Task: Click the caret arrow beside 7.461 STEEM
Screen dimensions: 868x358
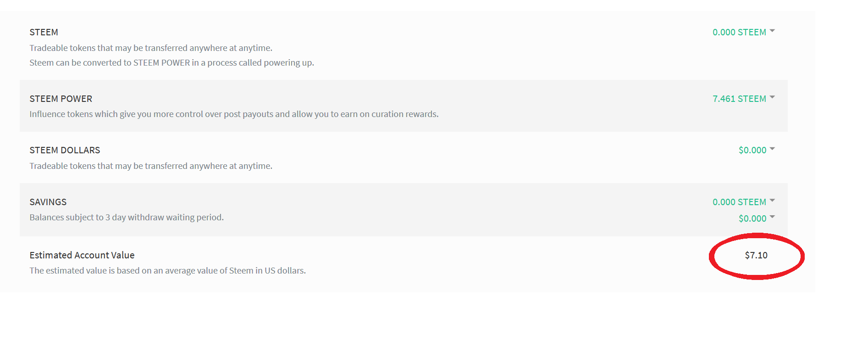Action: 772,97
